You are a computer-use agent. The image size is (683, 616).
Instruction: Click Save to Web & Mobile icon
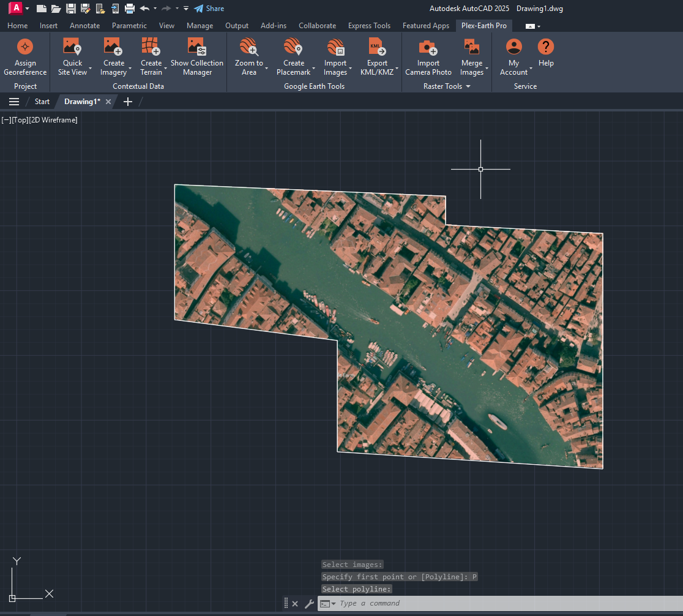pos(115,9)
